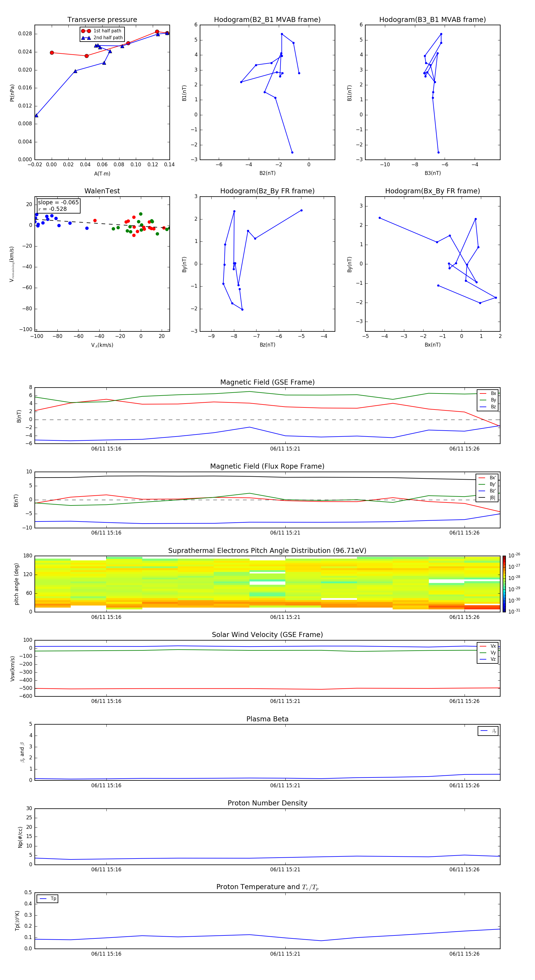The height and width of the screenshot is (980, 535).
Task: Click the 'Magnetic Field (Flux Rope Frame)' title
Action: click(267, 467)
